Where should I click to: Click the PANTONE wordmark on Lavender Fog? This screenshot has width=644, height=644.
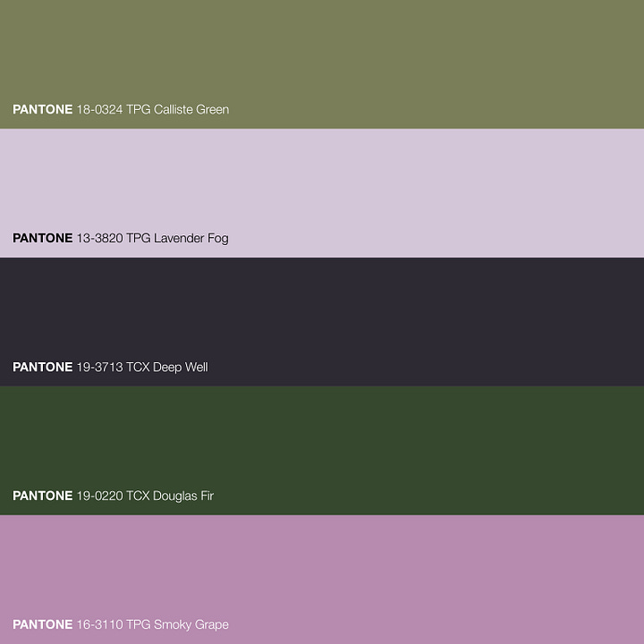43,238
